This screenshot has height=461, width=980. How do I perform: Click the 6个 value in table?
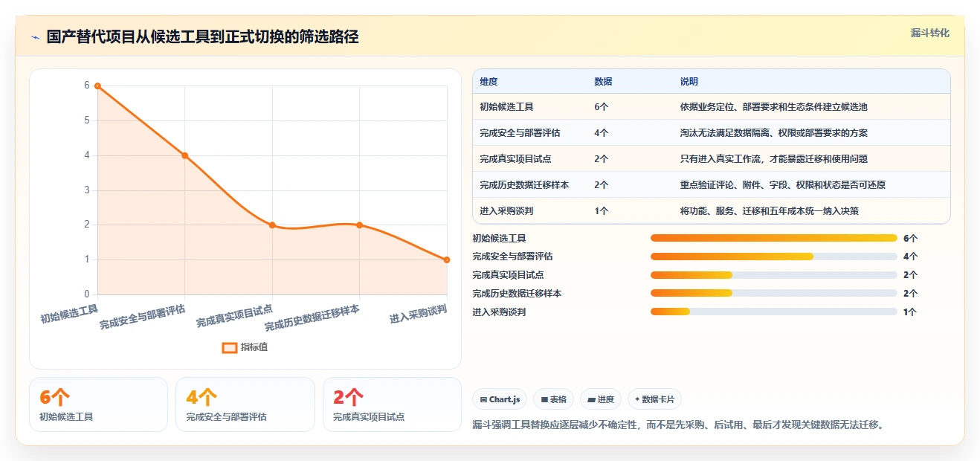point(601,107)
